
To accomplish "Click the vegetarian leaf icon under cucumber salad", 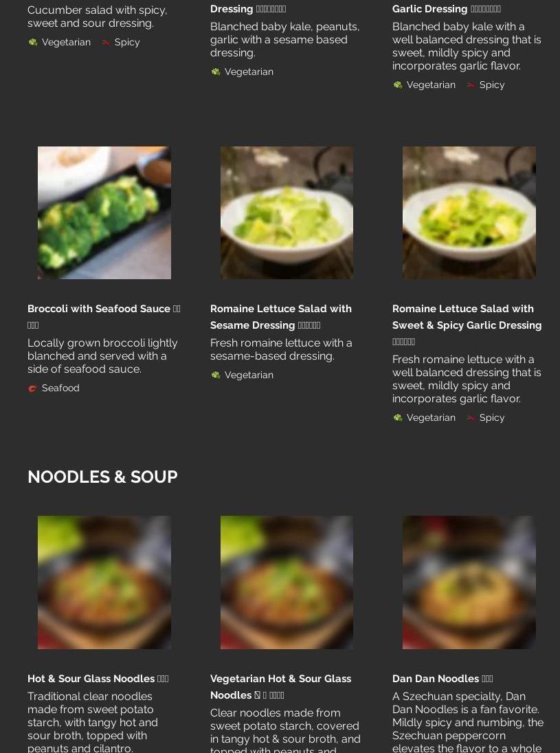I will pos(32,42).
